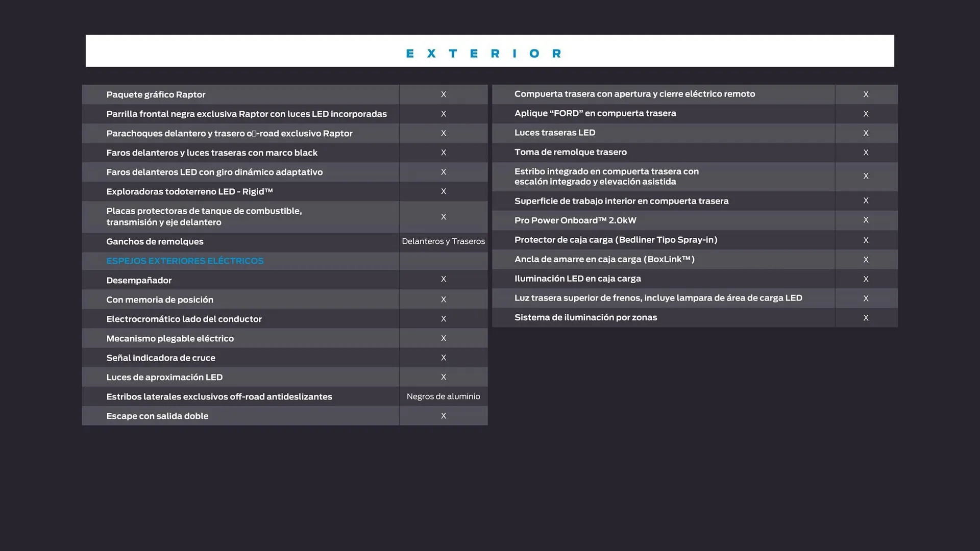Click the X mark beside Desempañador
Screen dimensions: 980x551
pos(443,279)
